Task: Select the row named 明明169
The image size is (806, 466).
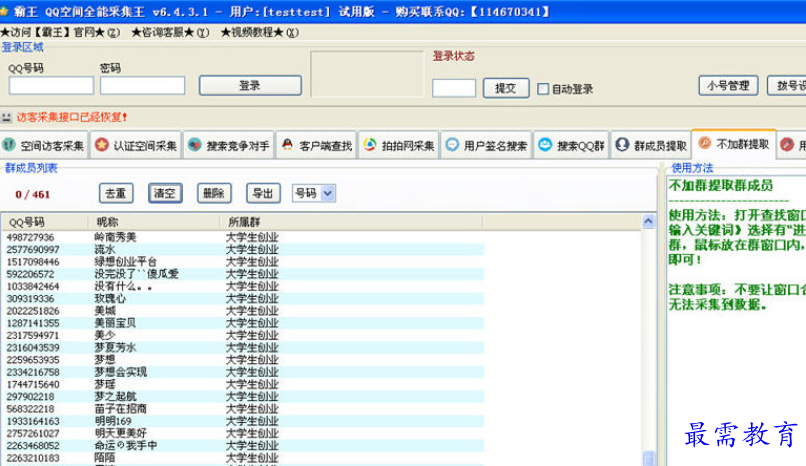Action: click(x=243, y=421)
